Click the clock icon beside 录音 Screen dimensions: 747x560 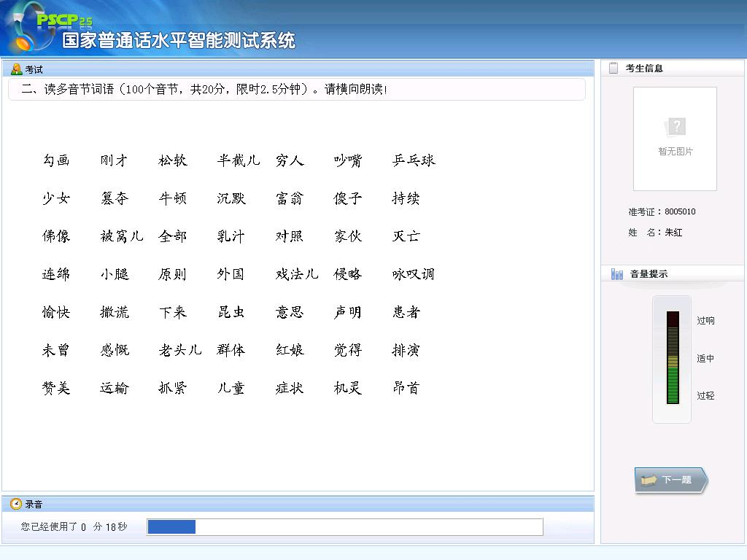16,504
